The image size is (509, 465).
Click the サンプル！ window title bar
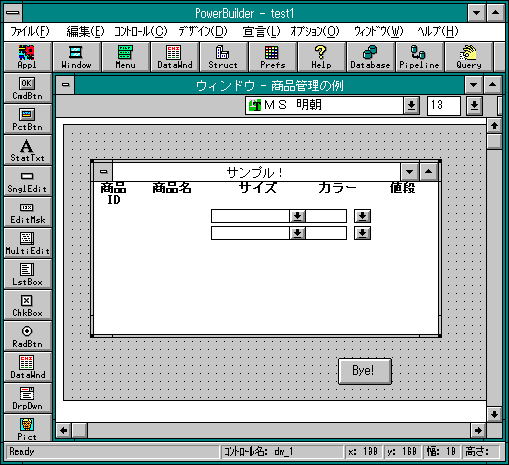pos(256,172)
